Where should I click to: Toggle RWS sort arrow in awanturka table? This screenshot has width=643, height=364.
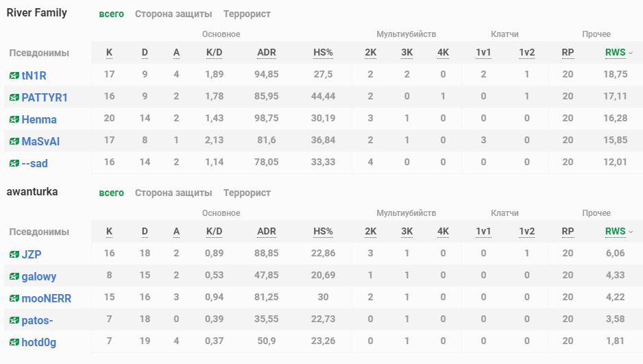[631, 232]
